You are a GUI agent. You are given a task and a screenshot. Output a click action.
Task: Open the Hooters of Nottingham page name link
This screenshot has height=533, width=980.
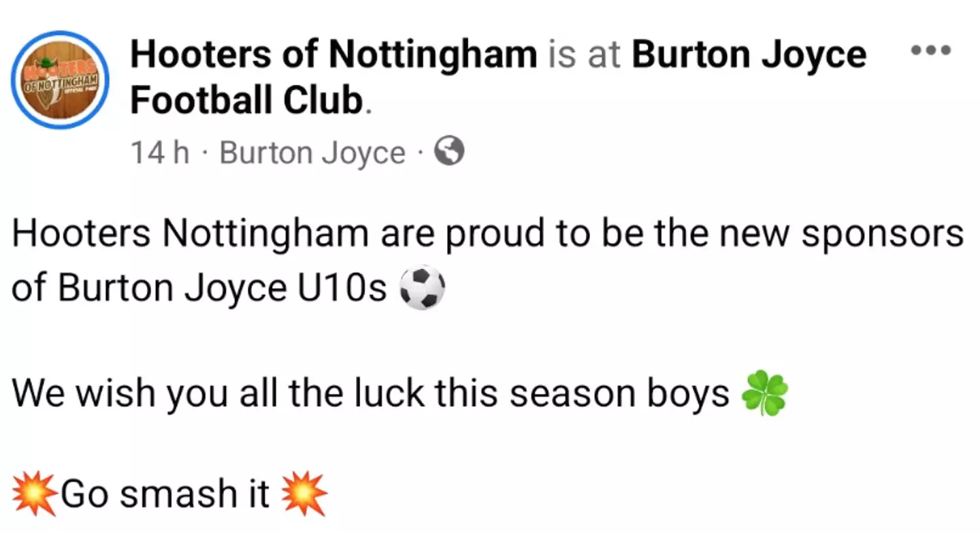point(333,54)
